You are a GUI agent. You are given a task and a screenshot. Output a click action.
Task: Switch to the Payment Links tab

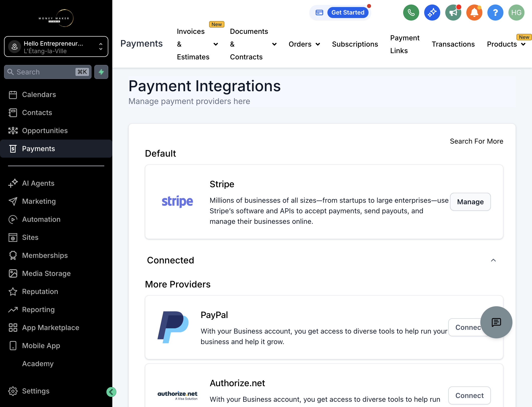pos(405,44)
